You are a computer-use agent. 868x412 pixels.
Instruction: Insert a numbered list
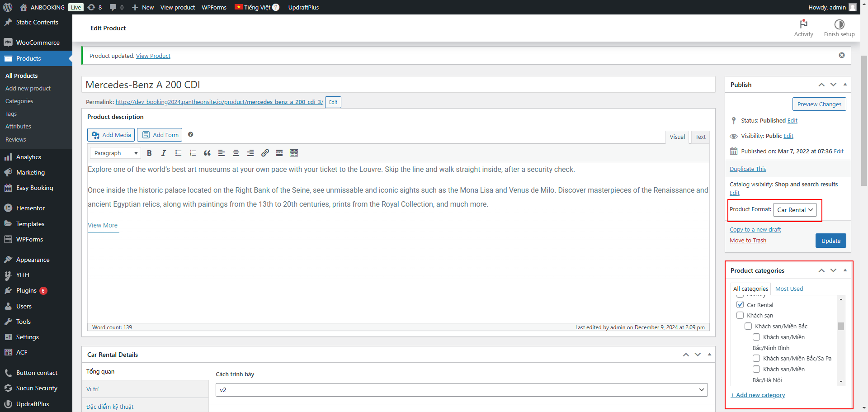tap(193, 153)
